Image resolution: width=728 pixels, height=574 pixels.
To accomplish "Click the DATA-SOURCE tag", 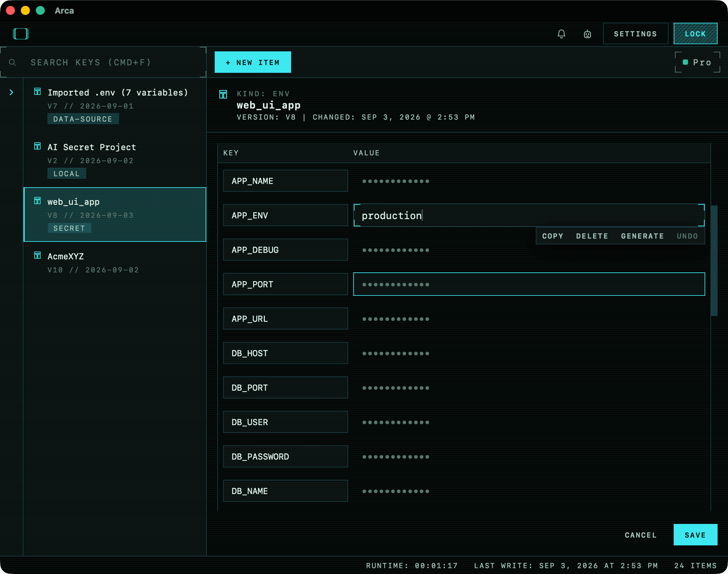I will pyautogui.click(x=83, y=119).
